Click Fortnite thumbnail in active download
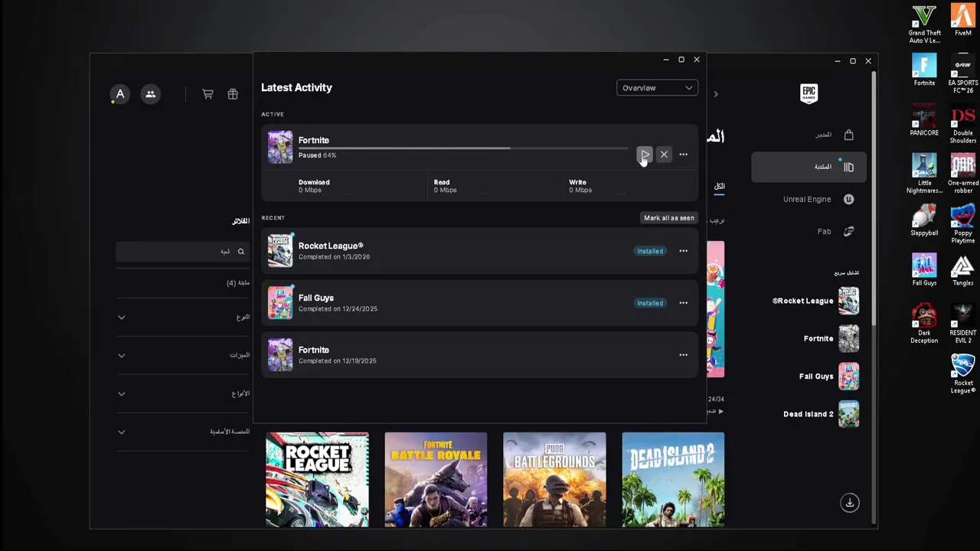 point(280,147)
